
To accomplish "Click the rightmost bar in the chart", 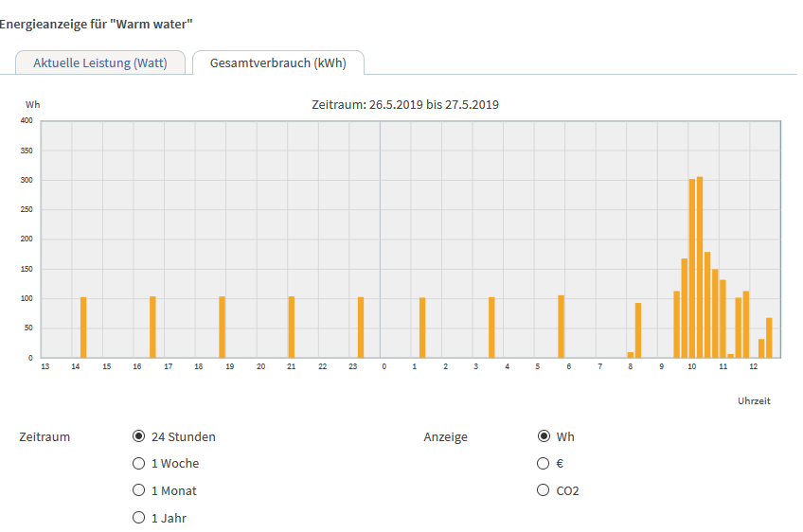I will point(769,338).
